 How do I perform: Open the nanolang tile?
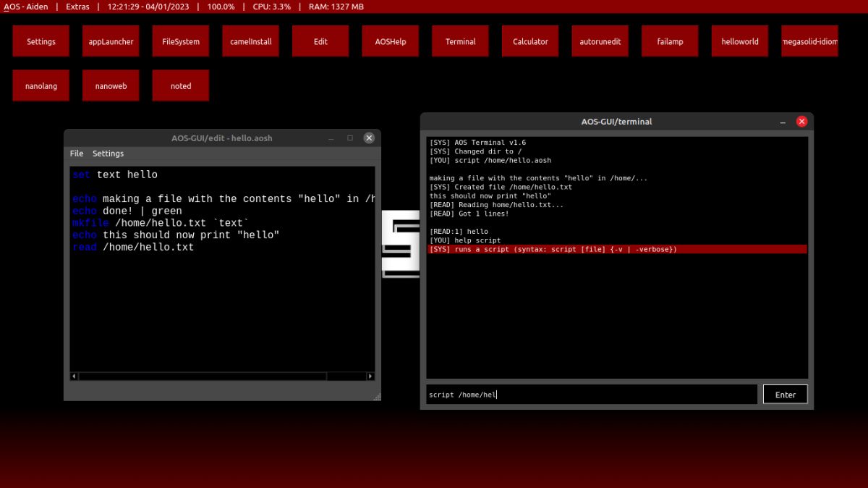[41, 85]
